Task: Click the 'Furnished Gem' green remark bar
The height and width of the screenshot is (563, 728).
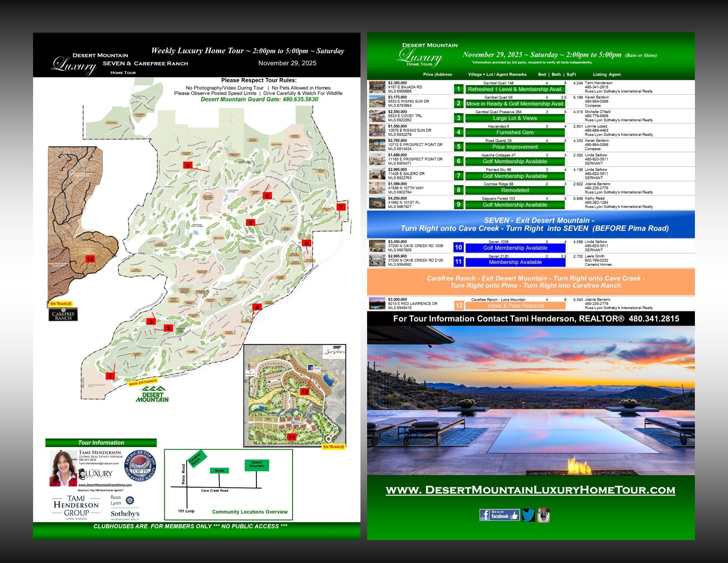Action: pos(515,132)
